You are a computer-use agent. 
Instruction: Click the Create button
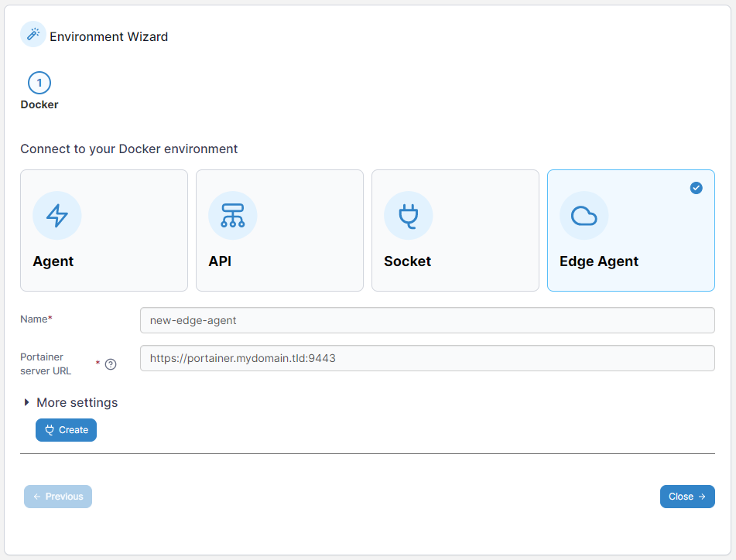coord(67,430)
